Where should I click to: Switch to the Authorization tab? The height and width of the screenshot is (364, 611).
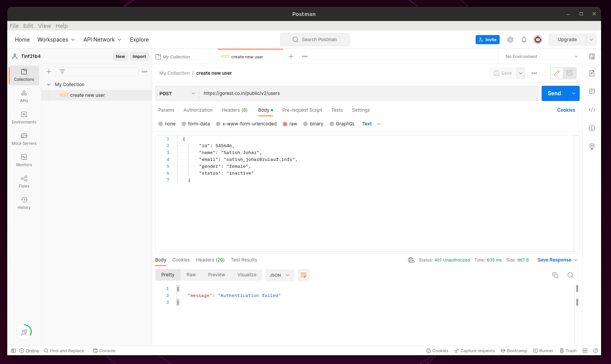(x=198, y=110)
